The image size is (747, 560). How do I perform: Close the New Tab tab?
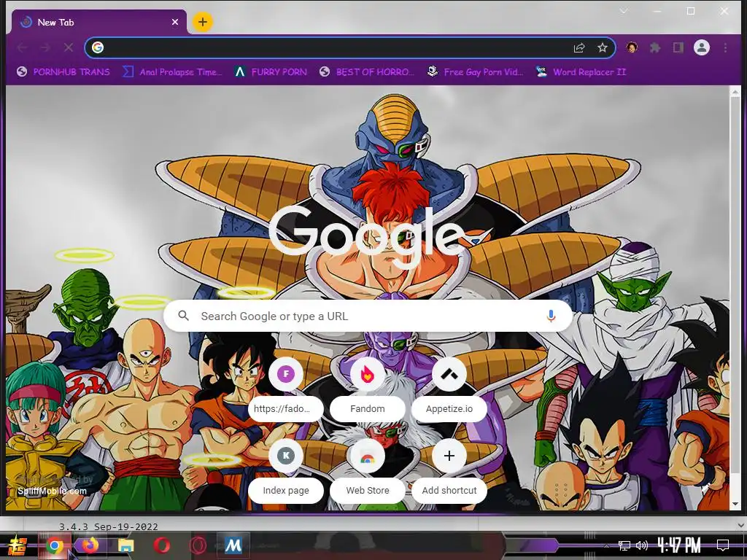click(x=175, y=22)
